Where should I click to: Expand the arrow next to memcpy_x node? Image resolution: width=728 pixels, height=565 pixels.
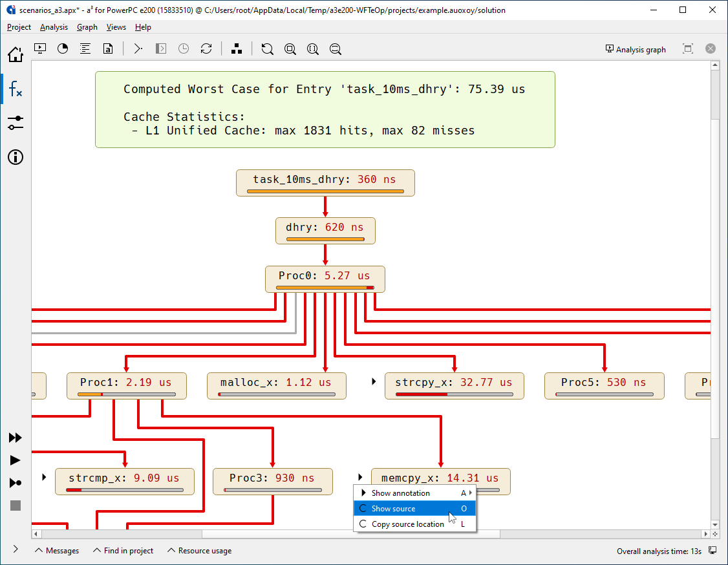(359, 476)
